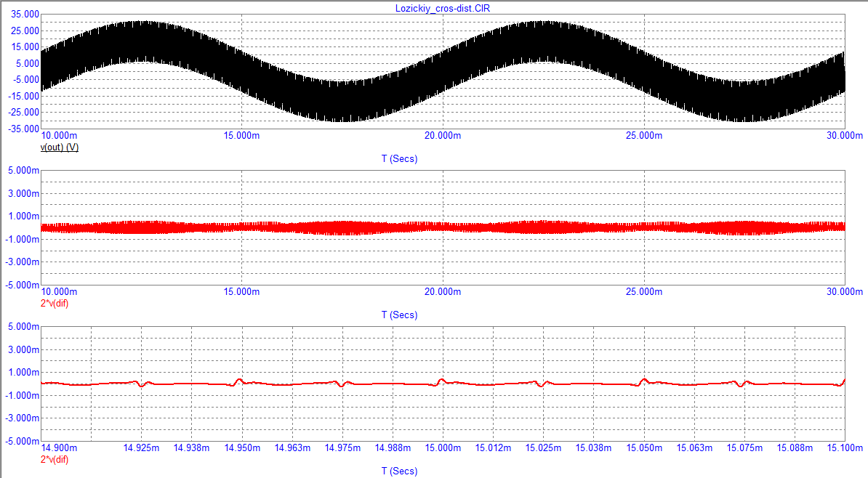Click the 14.938m time axis tick
The image size is (868, 478).
(x=191, y=447)
